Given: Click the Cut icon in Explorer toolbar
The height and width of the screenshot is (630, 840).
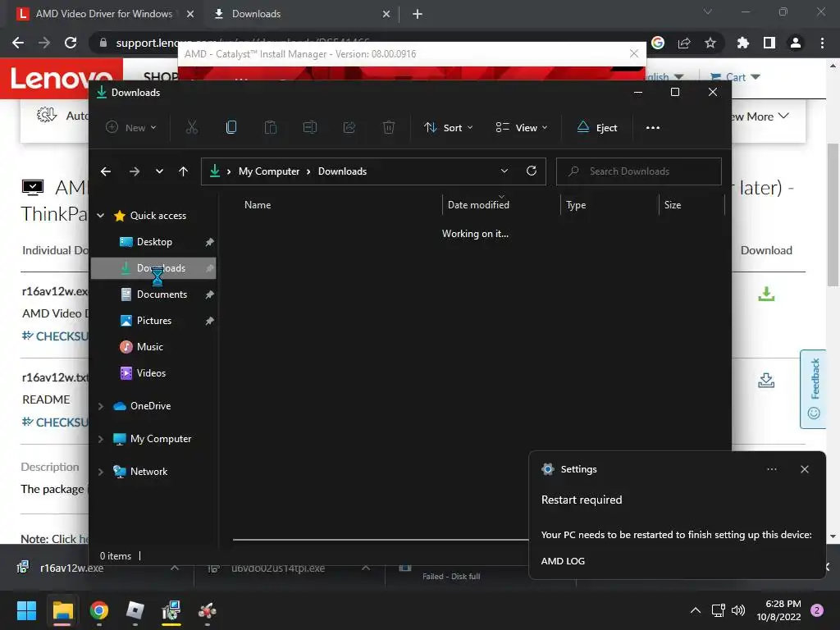Looking at the screenshot, I should 191,127.
